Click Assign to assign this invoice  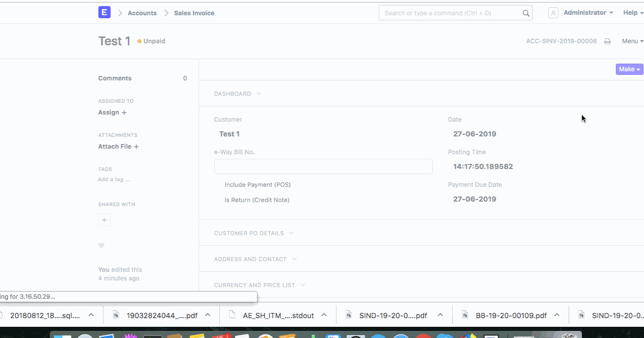click(108, 112)
